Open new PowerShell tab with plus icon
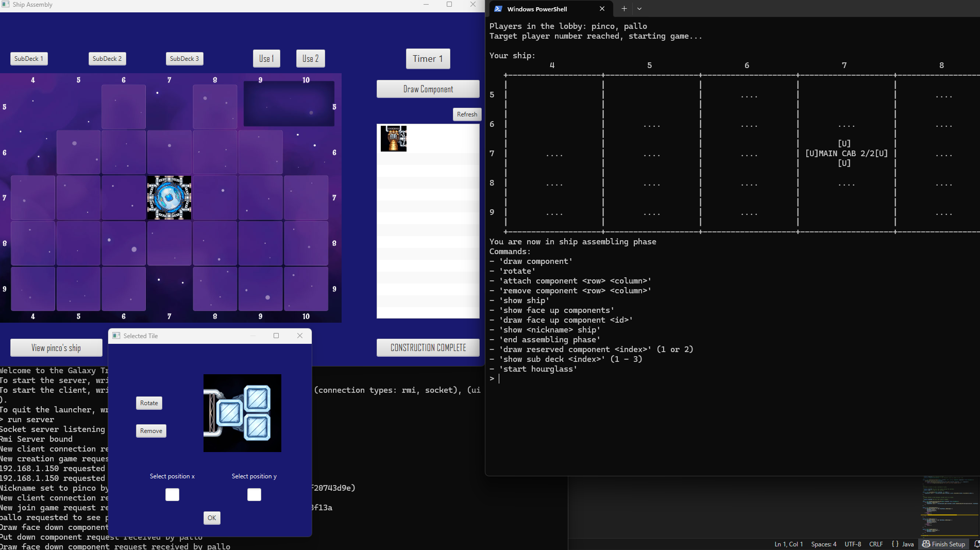Viewport: 980px width, 550px height. tap(624, 9)
